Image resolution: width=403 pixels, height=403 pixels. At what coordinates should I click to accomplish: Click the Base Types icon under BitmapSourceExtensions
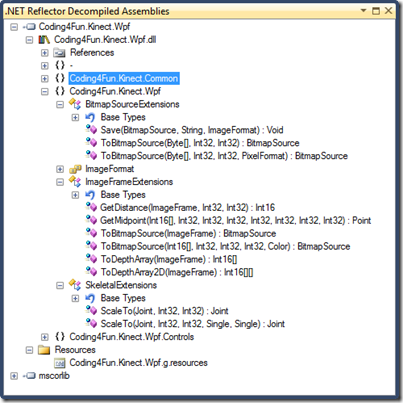pyautogui.click(x=90, y=117)
